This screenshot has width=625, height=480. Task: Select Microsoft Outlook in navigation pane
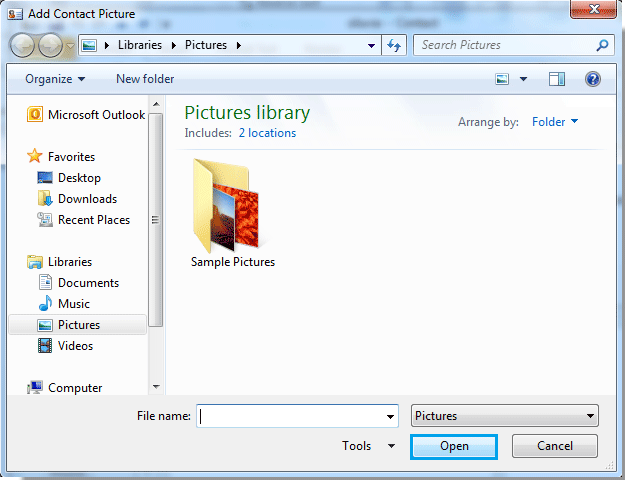click(86, 115)
